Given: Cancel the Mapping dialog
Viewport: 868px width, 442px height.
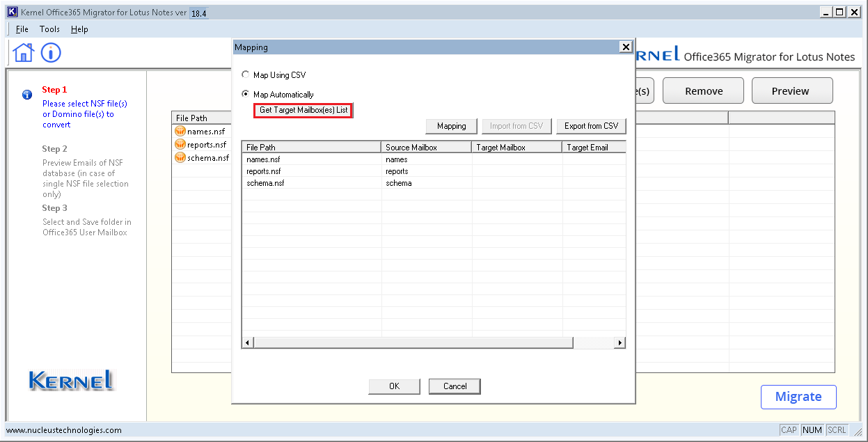Looking at the screenshot, I should click(x=455, y=386).
